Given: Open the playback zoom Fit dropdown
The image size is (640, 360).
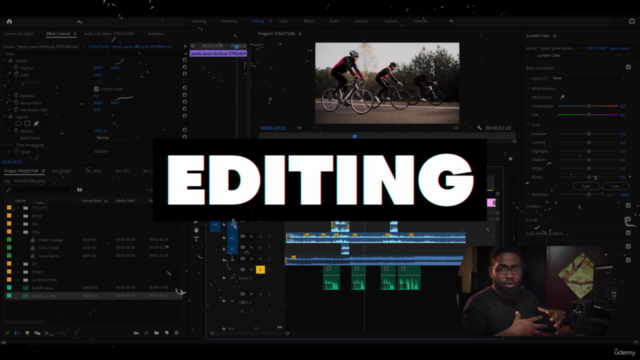Looking at the screenshot, I should [306, 128].
